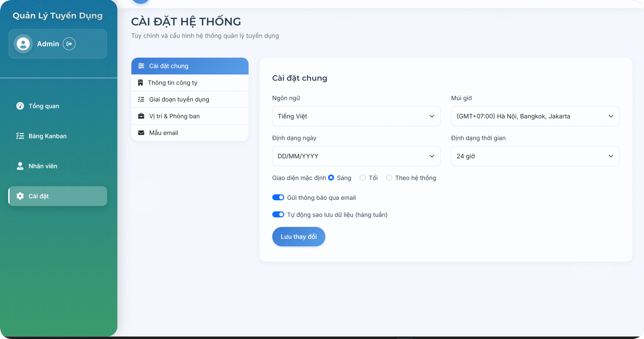Click the Bảng Kanban list icon
Screen dimensions: 644x339
point(20,136)
